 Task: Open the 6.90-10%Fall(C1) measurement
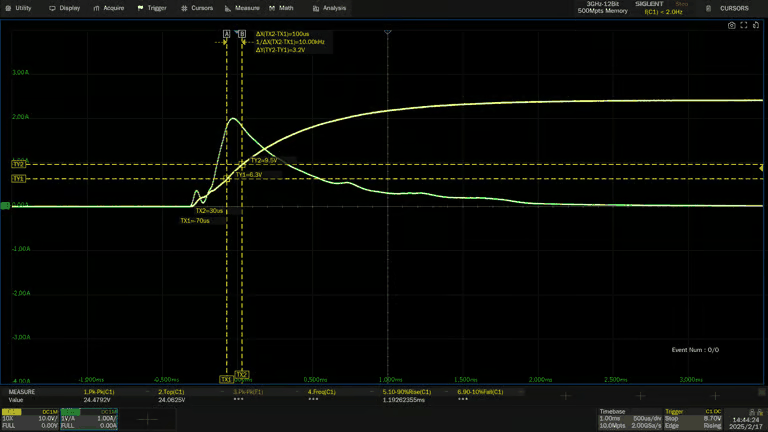480,392
